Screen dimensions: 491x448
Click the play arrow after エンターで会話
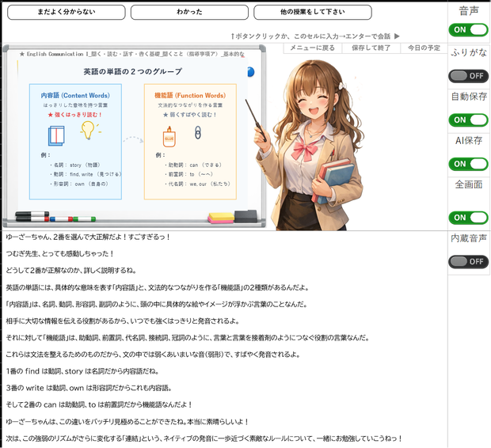tap(397, 36)
